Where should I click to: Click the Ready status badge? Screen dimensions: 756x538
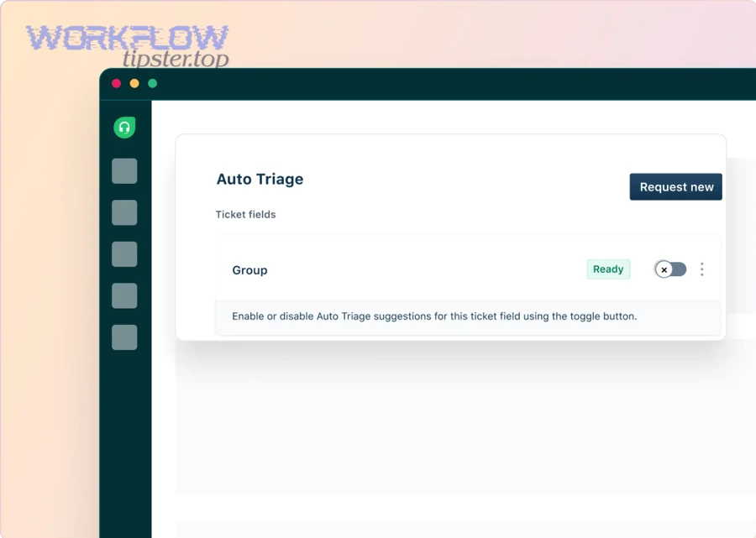pyautogui.click(x=608, y=269)
